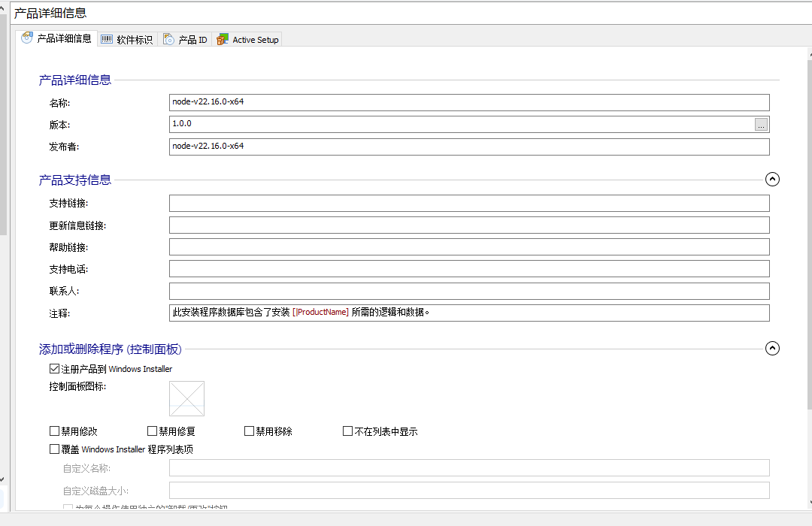812x526 pixels.
Task: Enable the 禁用修复 checkbox
Action: coord(152,431)
